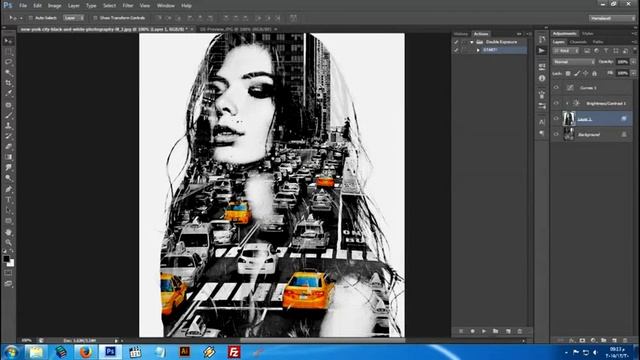Open the layer filter Kind dropdown
Screen dimensions: 640x360
[x=565, y=51]
